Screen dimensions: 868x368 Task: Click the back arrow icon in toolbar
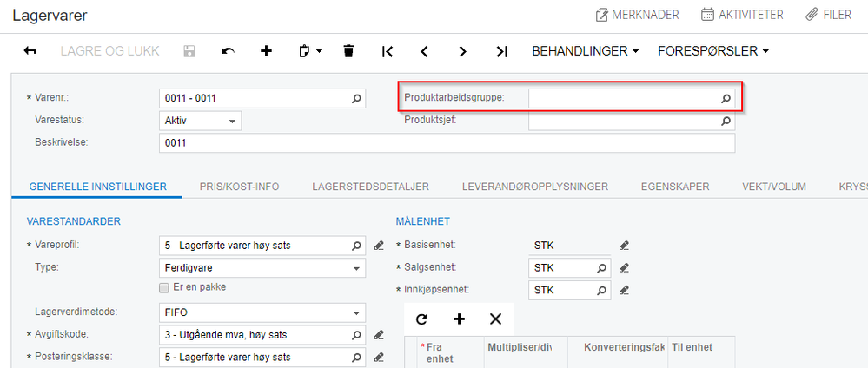(30, 51)
